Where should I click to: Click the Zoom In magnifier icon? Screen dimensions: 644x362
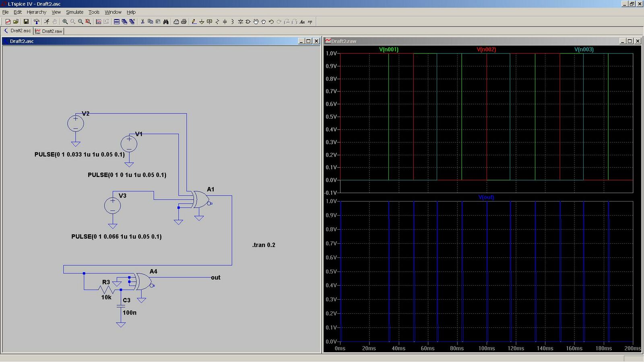[65, 22]
